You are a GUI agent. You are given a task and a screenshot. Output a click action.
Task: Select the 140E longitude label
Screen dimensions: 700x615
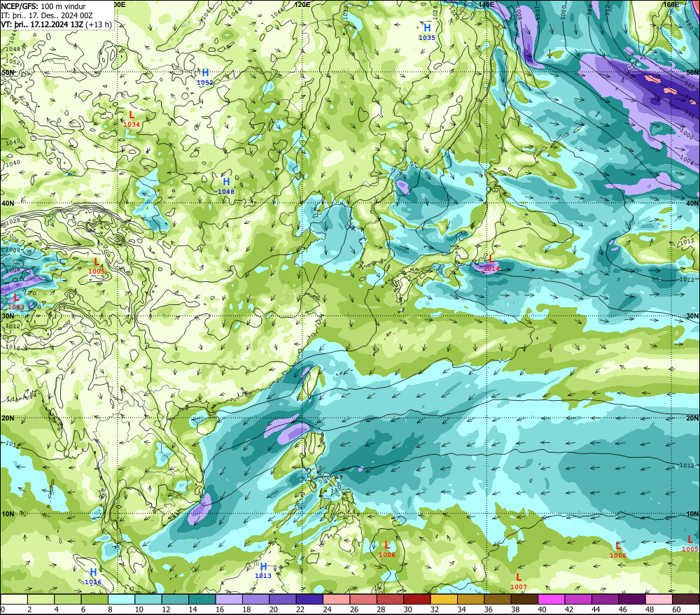click(486, 4)
